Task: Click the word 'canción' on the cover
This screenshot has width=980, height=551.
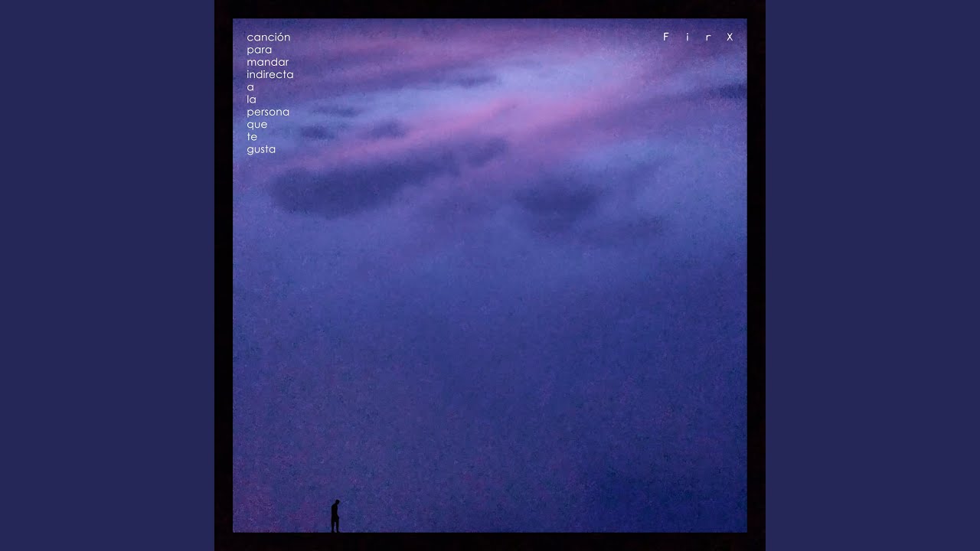Action: [x=269, y=37]
